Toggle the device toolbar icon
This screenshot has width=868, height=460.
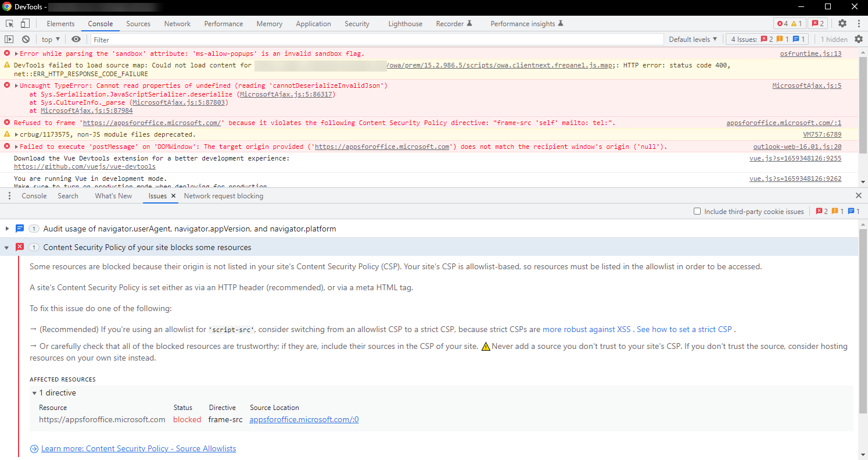(x=25, y=24)
